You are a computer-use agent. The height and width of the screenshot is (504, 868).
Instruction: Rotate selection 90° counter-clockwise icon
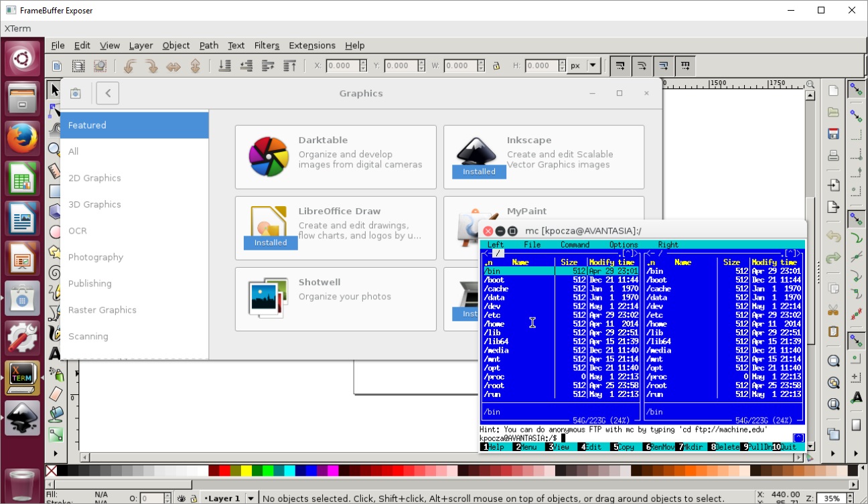[x=130, y=66]
